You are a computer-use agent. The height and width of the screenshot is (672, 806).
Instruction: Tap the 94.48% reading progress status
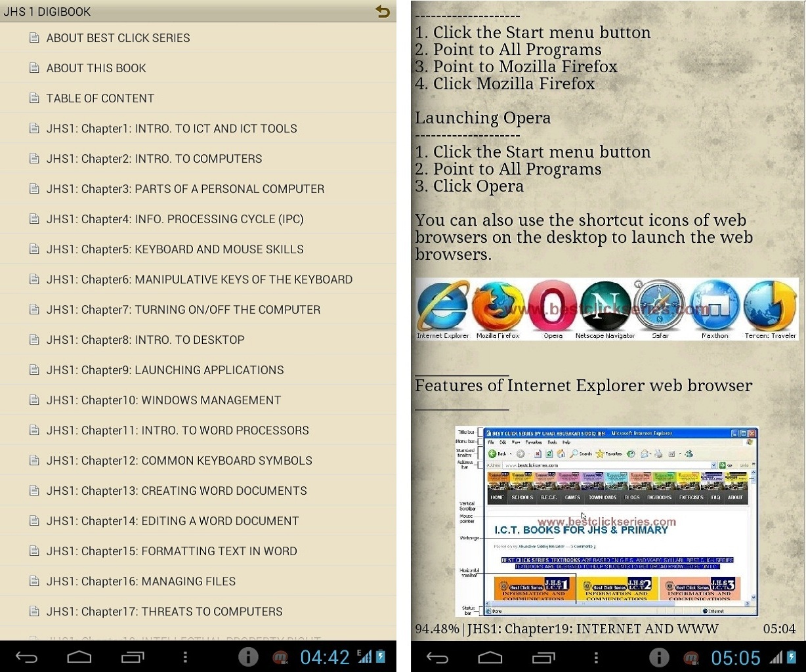pos(436,629)
